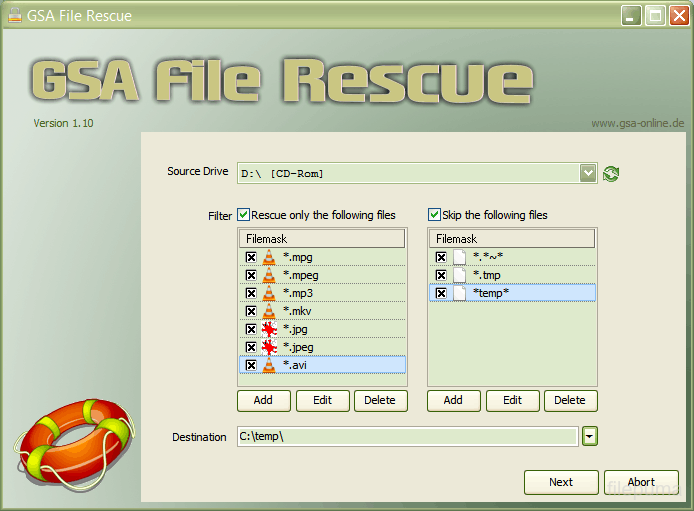Click the refresh drives icon
The height and width of the screenshot is (511, 694).
[611, 173]
